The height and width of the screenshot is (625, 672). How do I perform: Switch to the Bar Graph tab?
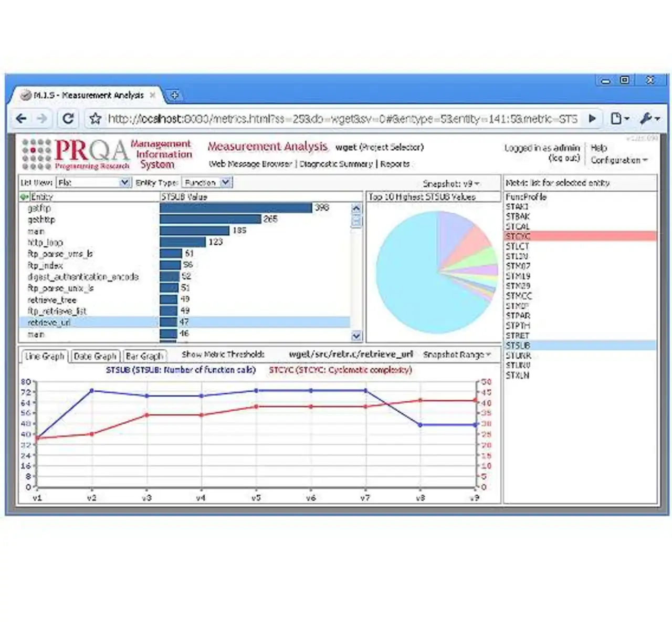tap(144, 356)
